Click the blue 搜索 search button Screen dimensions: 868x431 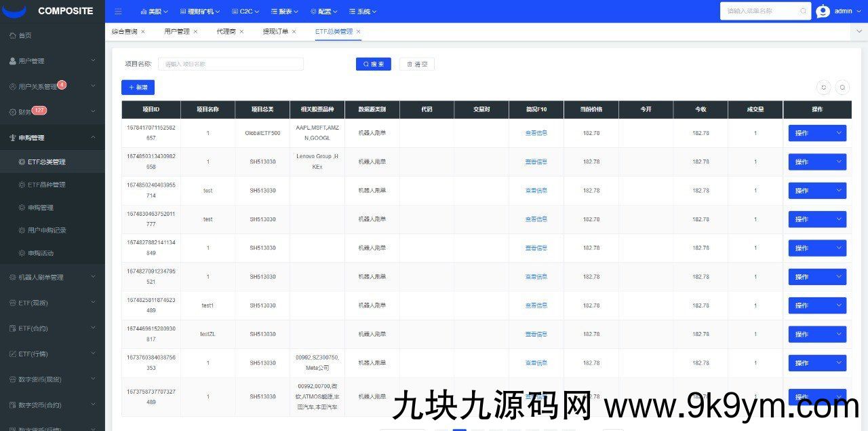(373, 64)
